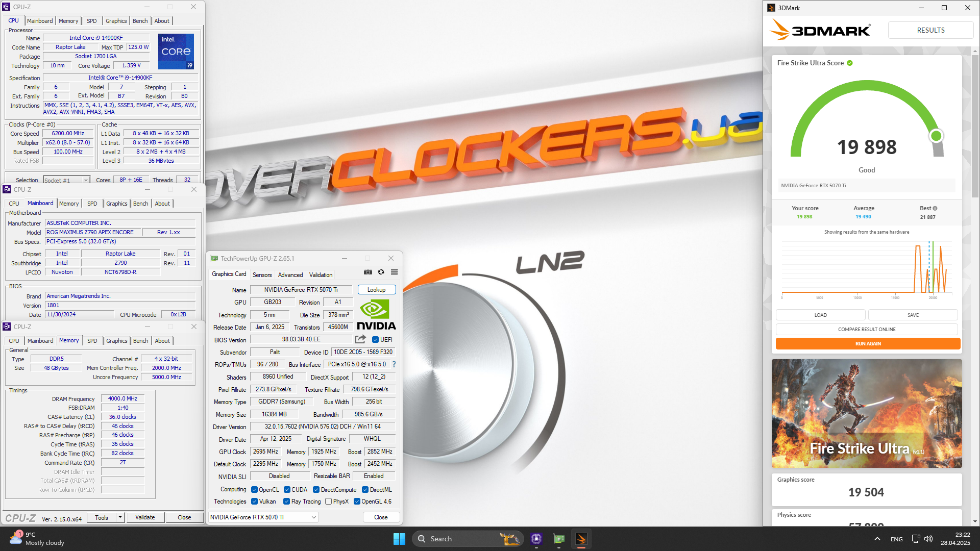Click the taskbar Search box
Image resolution: width=980 pixels, height=551 pixels.
pyautogui.click(x=468, y=539)
